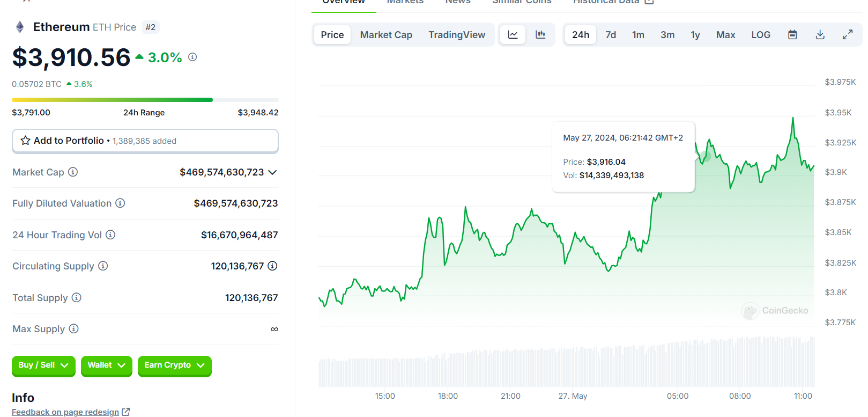Open Fully Diluted Valuation info icon
Screen dimensions: 868x417
coord(120,203)
